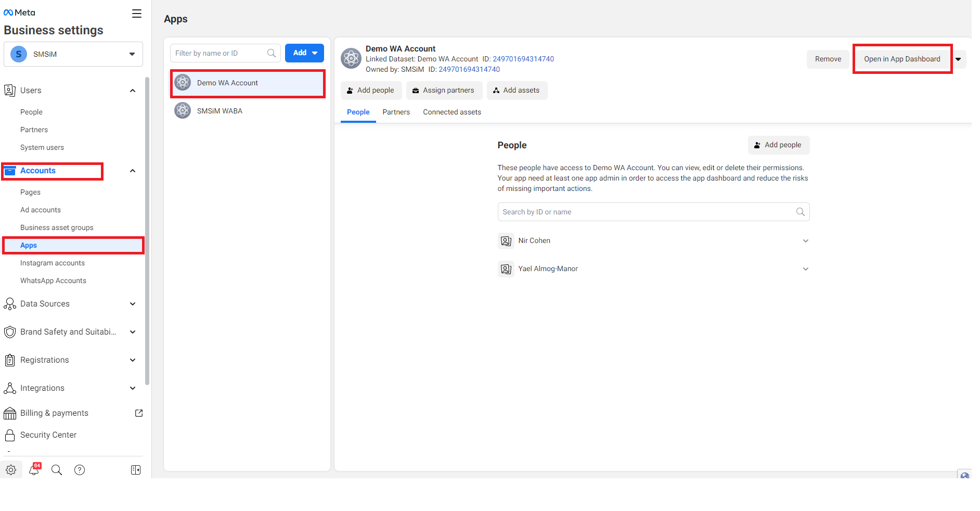Expand the Data Sources section

[x=133, y=304]
